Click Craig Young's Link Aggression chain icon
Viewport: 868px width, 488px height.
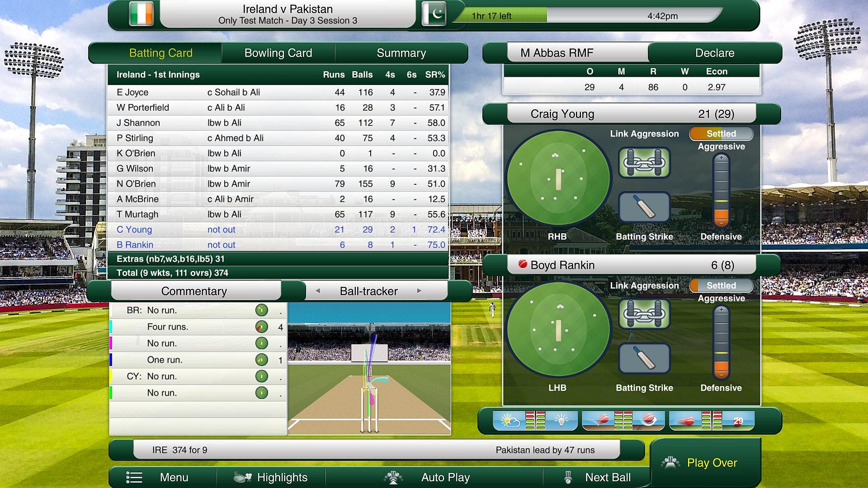(x=644, y=163)
